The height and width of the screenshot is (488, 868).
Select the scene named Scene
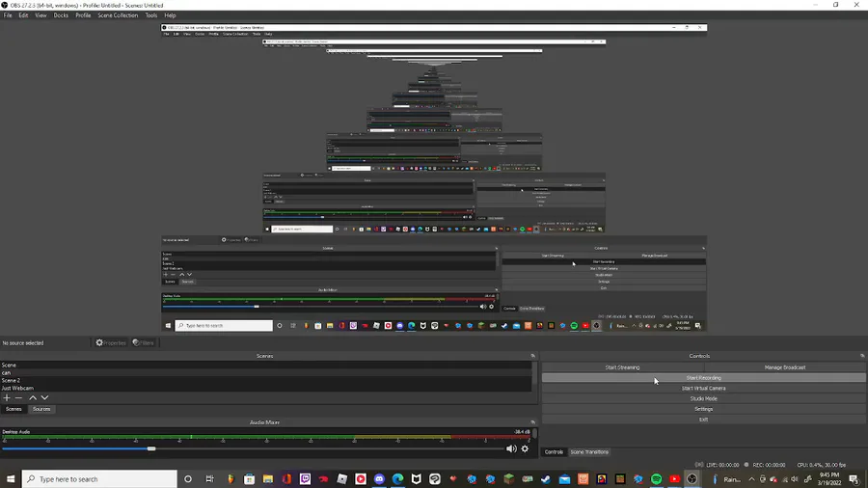tap(266, 366)
